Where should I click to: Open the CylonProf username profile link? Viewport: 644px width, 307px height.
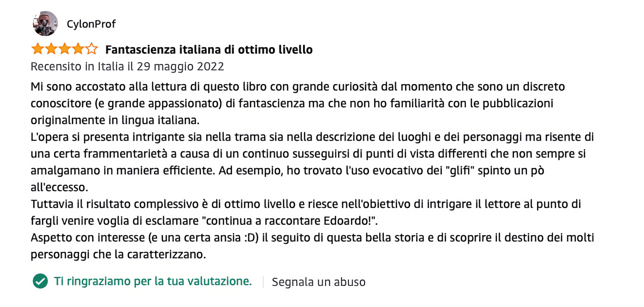[x=91, y=24]
